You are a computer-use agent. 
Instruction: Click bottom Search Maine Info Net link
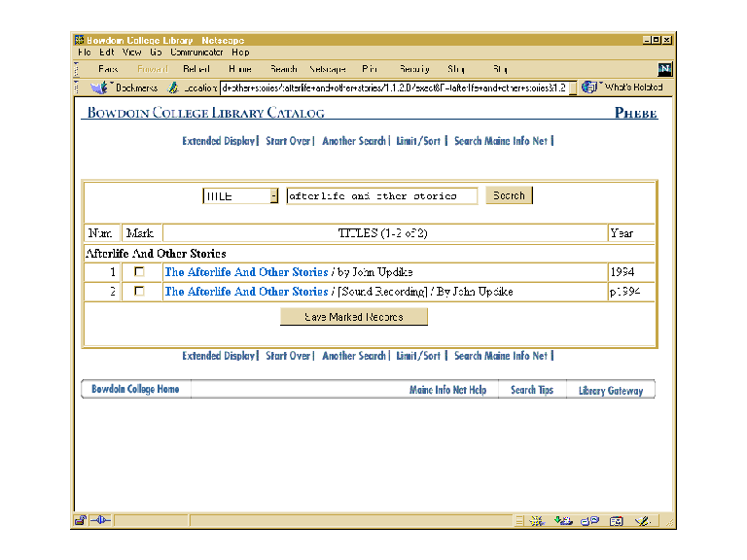pos(501,356)
